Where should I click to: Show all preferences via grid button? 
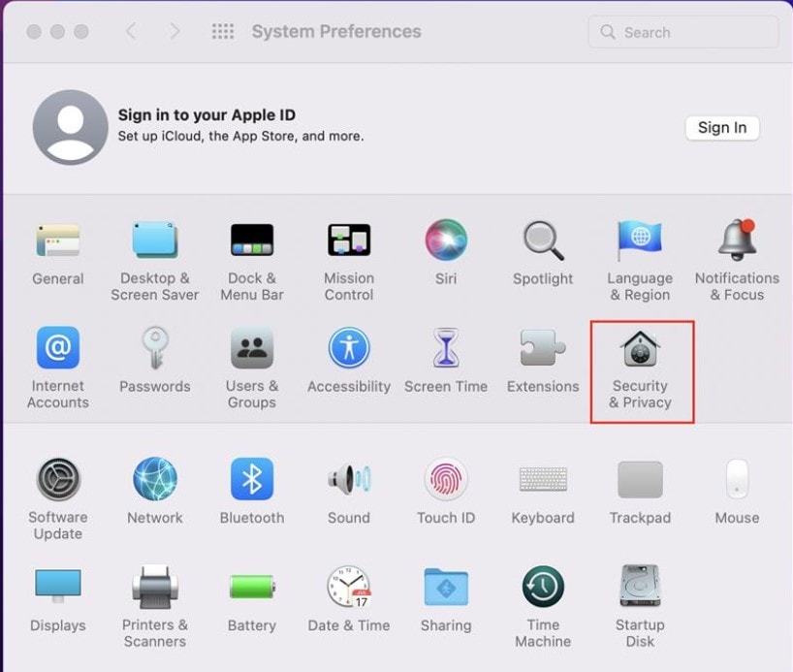click(223, 31)
